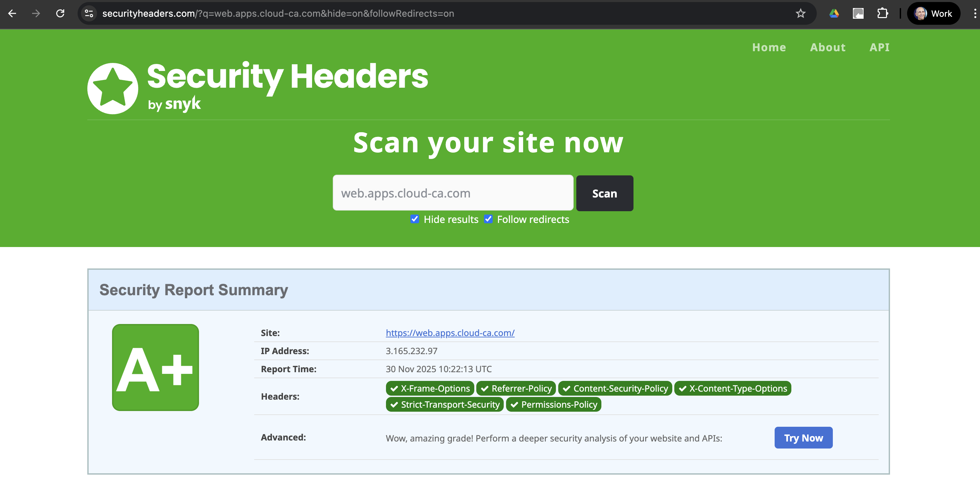Open the Home navigation item
Screen dimensions: 980x486
click(769, 47)
